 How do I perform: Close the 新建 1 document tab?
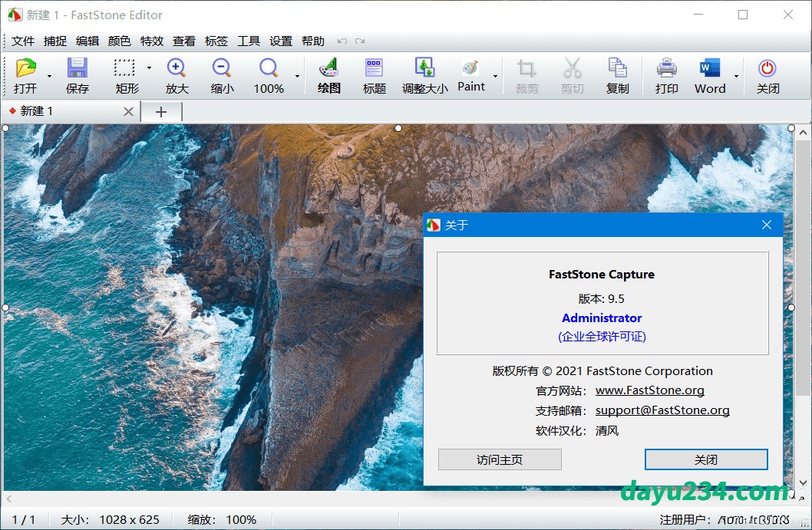click(x=128, y=112)
